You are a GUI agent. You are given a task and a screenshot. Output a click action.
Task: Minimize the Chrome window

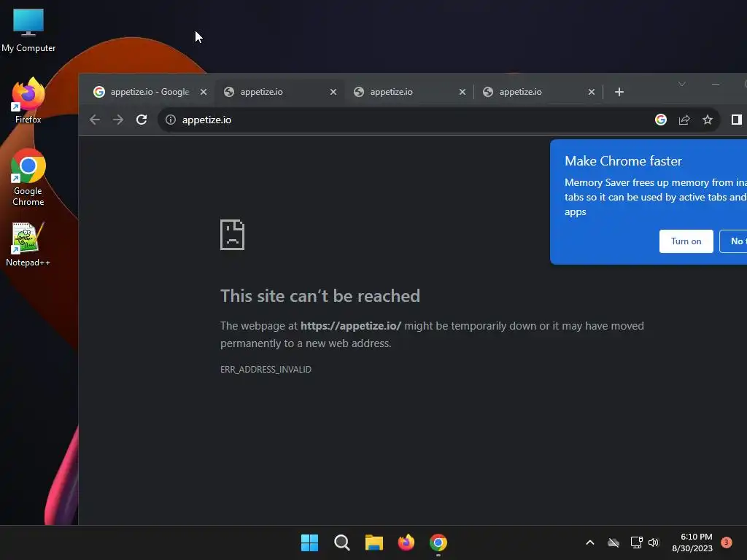[715, 84]
